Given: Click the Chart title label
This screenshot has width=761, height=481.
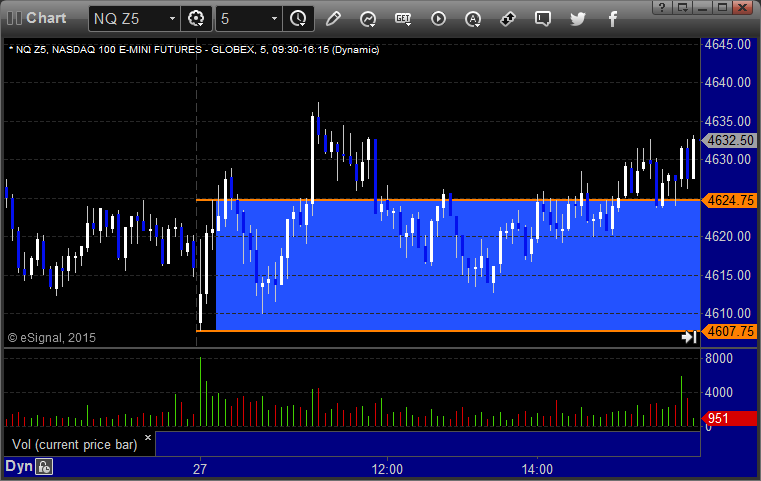Looking at the screenshot, I should click(x=46, y=18).
